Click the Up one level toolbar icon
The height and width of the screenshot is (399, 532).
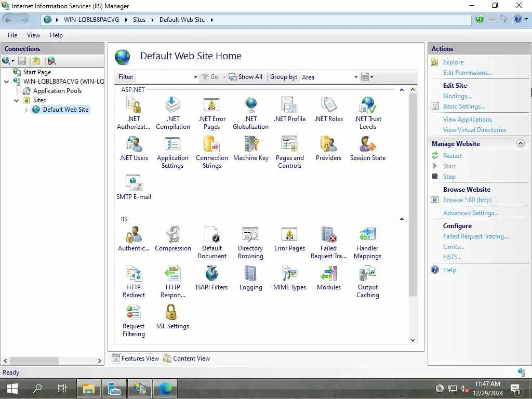[x=36, y=61]
